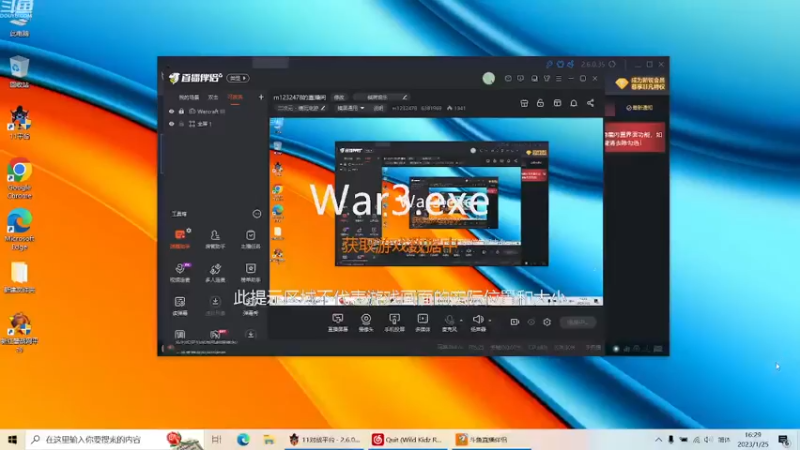Switch to the 11对战平台 taskbar window

point(324,439)
